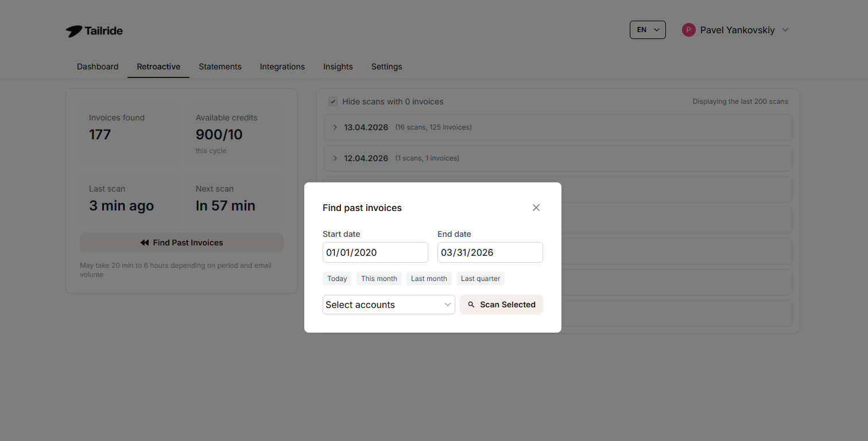Image resolution: width=868 pixels, height=441 pixels.
Task: Switch to the Statements tab
Action: pyautogui.click(x=220, y=67)
